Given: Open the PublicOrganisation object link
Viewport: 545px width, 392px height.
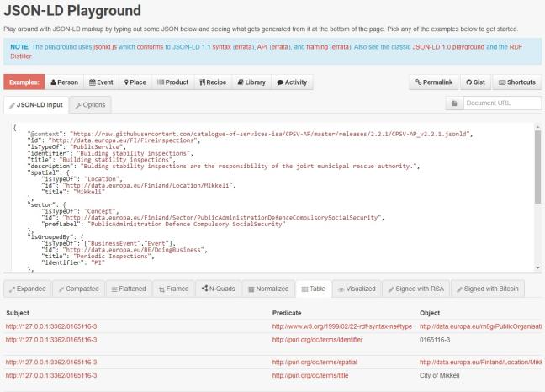Looking at the screenshot, I should pos(481,326).
